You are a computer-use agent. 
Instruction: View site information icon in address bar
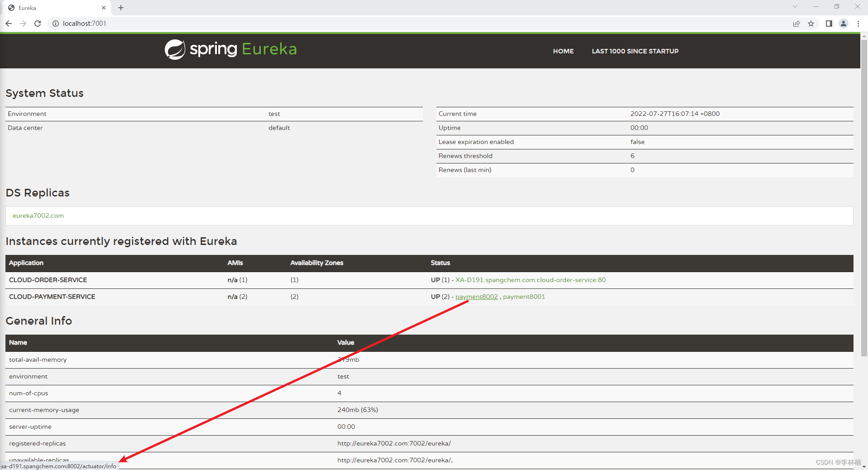tap(55, 24)
